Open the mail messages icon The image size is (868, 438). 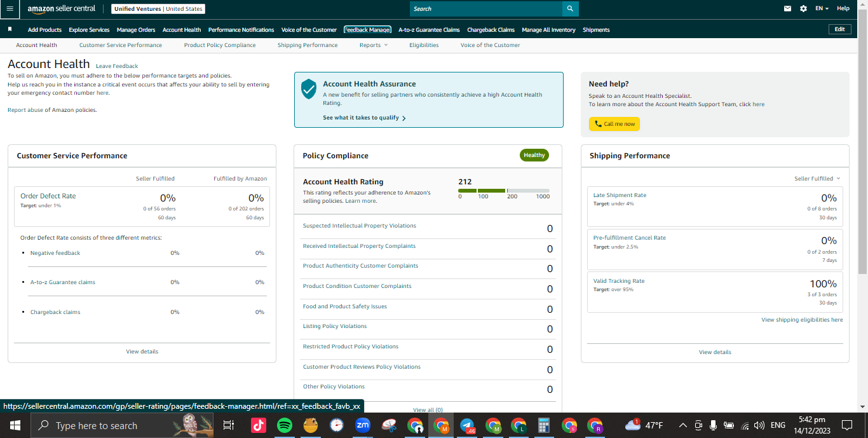coord(788,9)
